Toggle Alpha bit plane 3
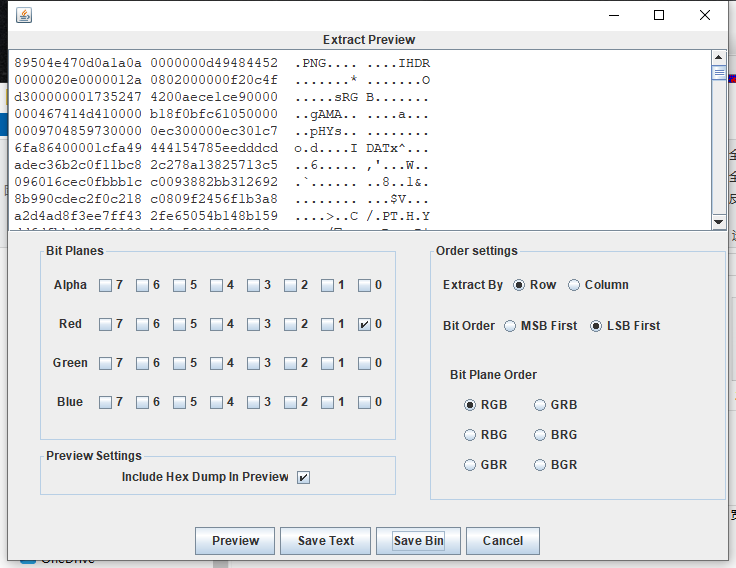This screenshot has height=568, width=736. tap(253, 285)
